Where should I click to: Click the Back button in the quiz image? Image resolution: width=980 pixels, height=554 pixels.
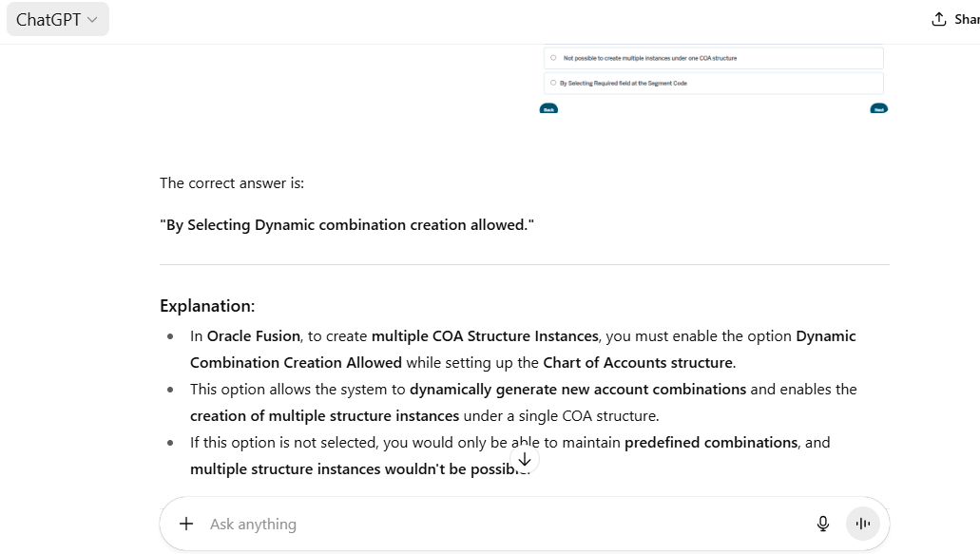[x=548, y=109]
